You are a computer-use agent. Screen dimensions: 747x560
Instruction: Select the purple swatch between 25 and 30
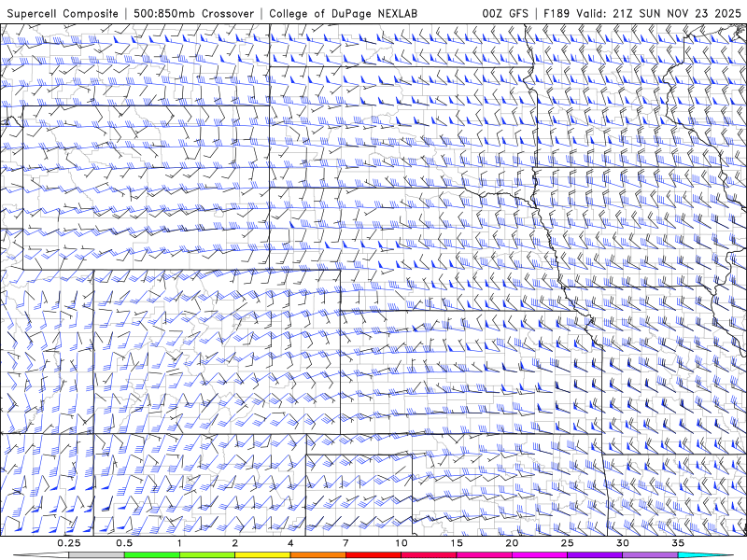595,555
